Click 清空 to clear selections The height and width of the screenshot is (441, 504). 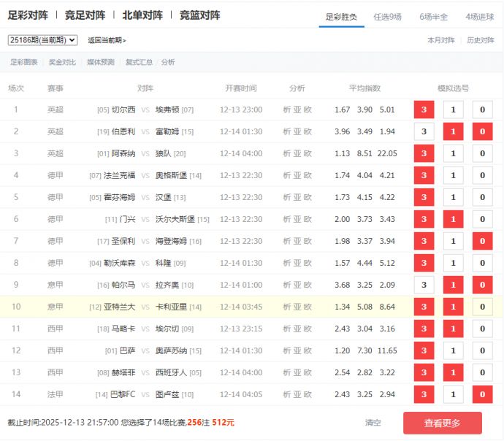click(x=373, y=423)
